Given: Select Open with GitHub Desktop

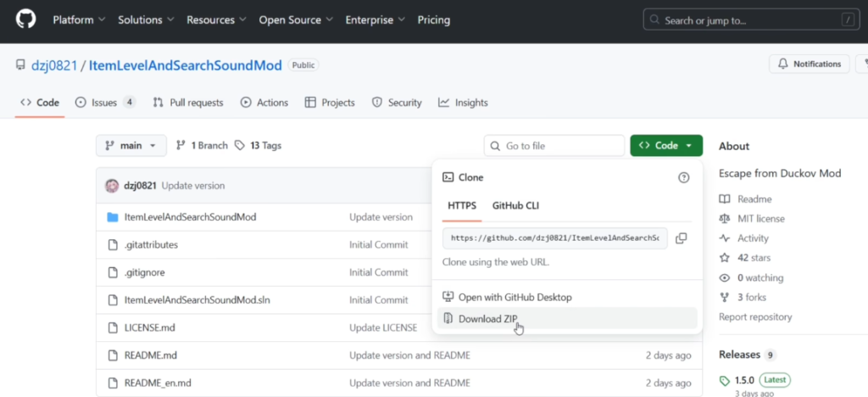Looking at the screenshot, I should (515, 297).
